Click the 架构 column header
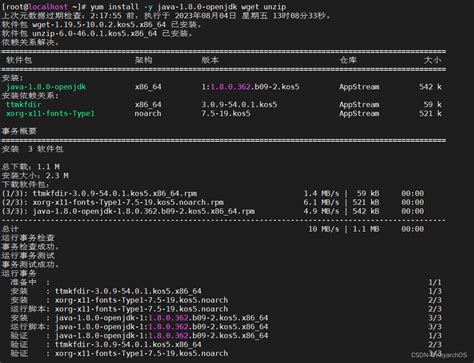Image resolution: width=474 pixels, height=363 pixels. [x=143, y=60]
